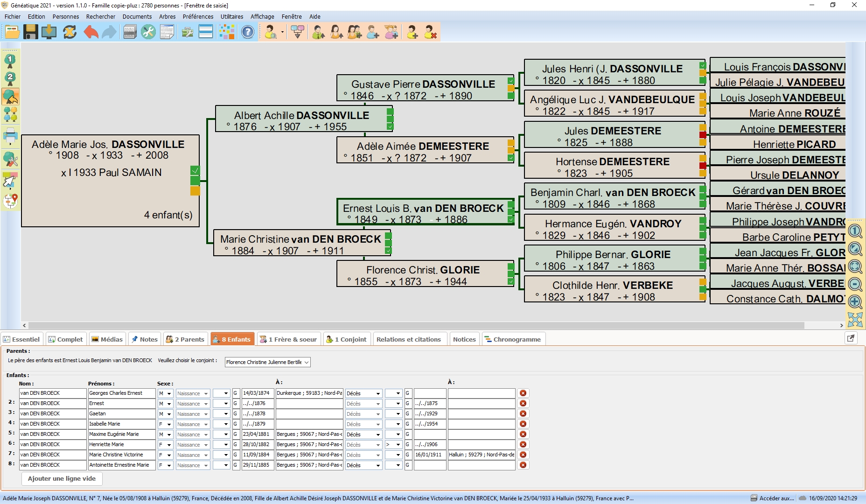Click the orange square beside Adèle Marie Jos. DASSONVILLE
This screenshot has width=866, height=504.
pyautogui.click(x=195, y=191)
